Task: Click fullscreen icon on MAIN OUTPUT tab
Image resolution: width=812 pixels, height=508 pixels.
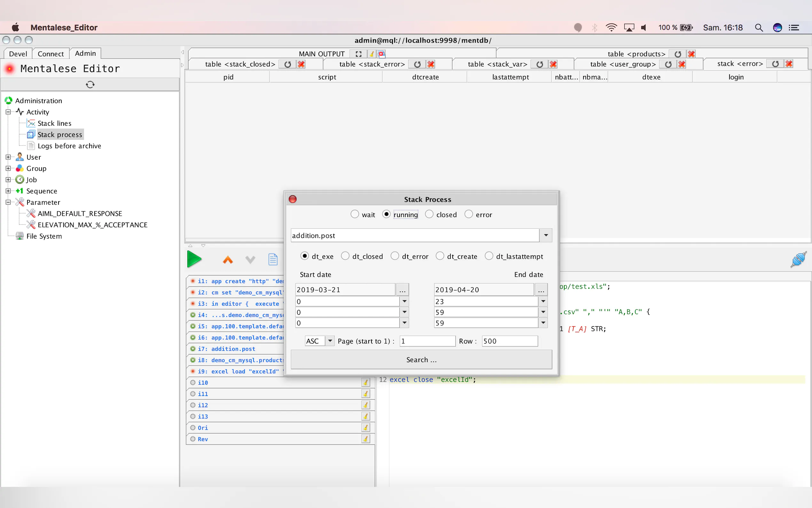Action: (358, 54)
